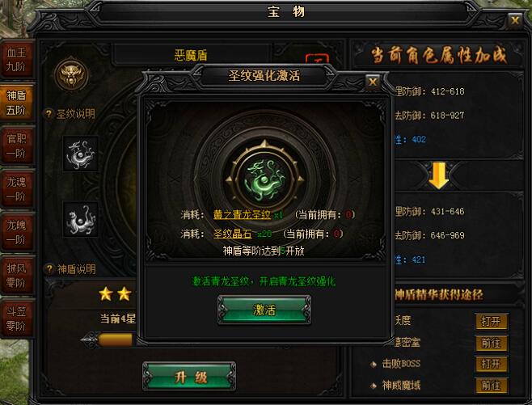Click 前往 next to 神威魔域
The height and width of the screenshot is (405, 532).
[491, 386]
